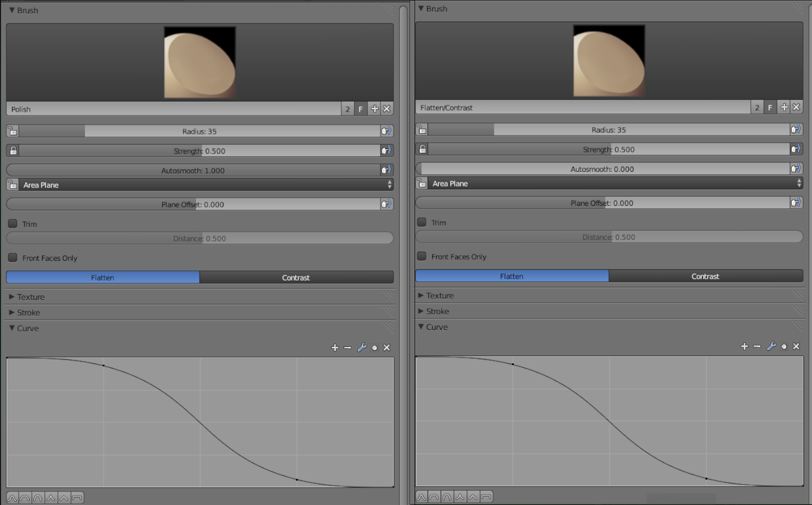Enable Trim checkbox in Polish brush panel
The image size is (812, 505).
tap(13, 224)
